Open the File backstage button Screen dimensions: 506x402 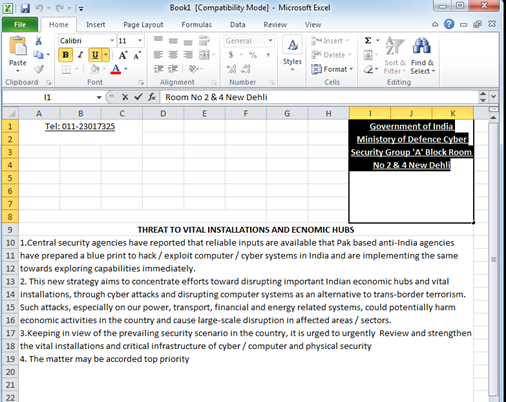20,25
